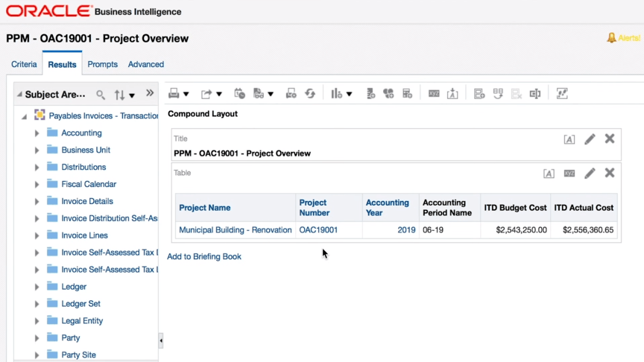
Task: Click the pane splitter collapse handle
Action: tap(161, 340)
